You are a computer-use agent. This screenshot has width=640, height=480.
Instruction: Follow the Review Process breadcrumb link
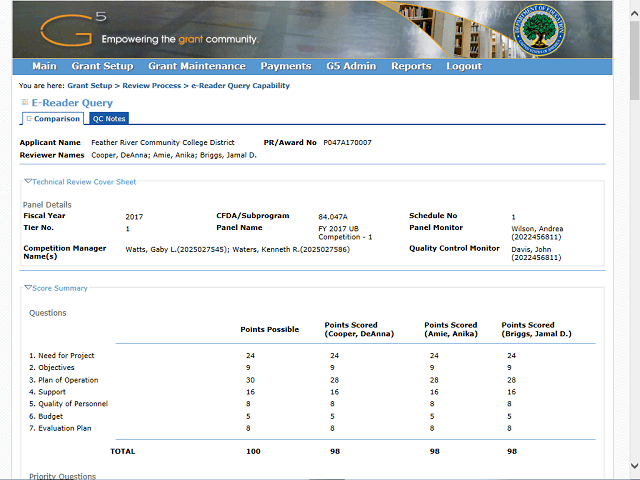pos(151,86)
